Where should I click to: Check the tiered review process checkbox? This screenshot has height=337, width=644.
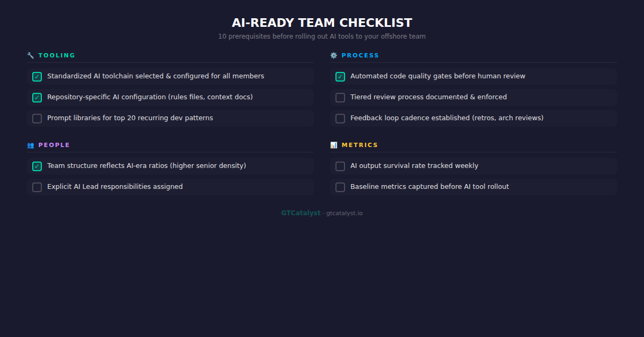click(340, 97)
